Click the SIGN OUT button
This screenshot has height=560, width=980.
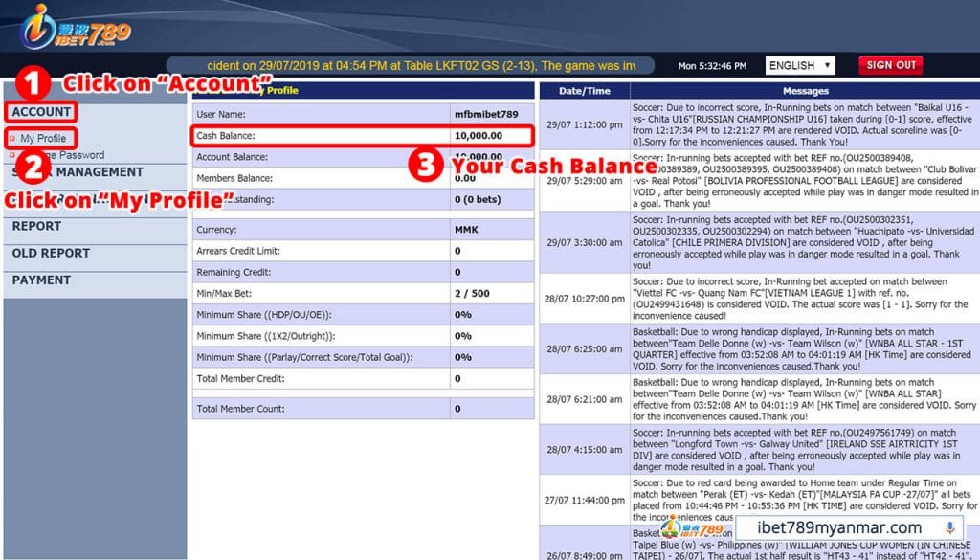pos(889,64)
